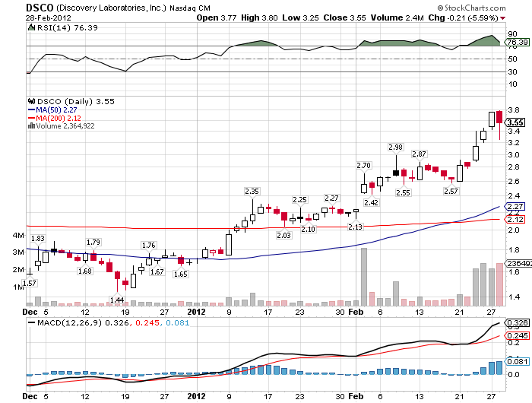Screen dimensions: 532x403
Task: Click the Nasdaq CM exchange label
Action: tap(190, 8)
